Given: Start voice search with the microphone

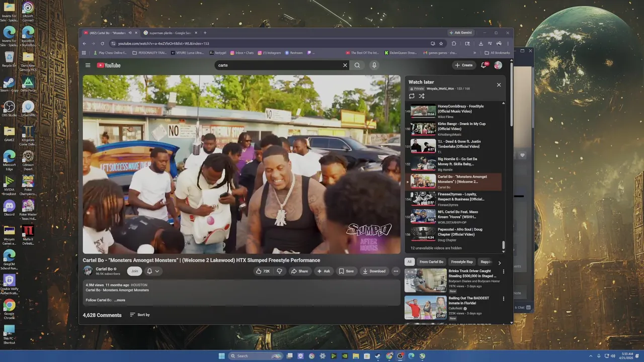Looking at the screenshot, I should pos(374,65).
